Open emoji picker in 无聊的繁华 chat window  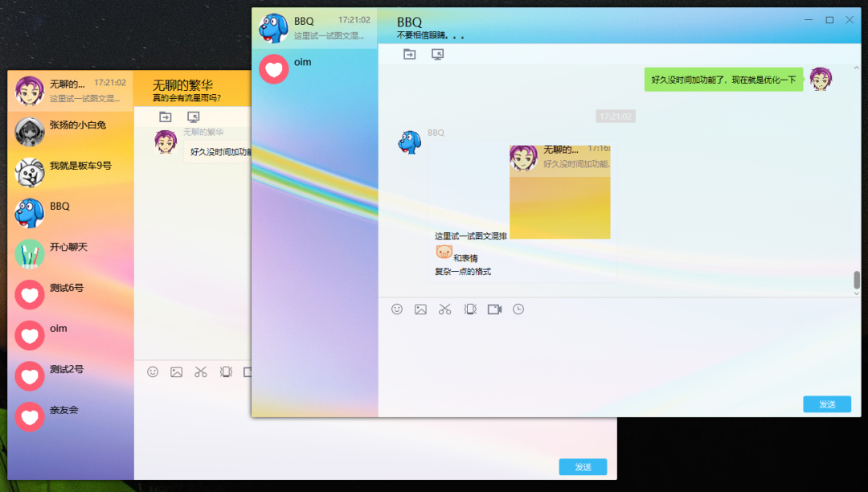click(x=153, y=372)
